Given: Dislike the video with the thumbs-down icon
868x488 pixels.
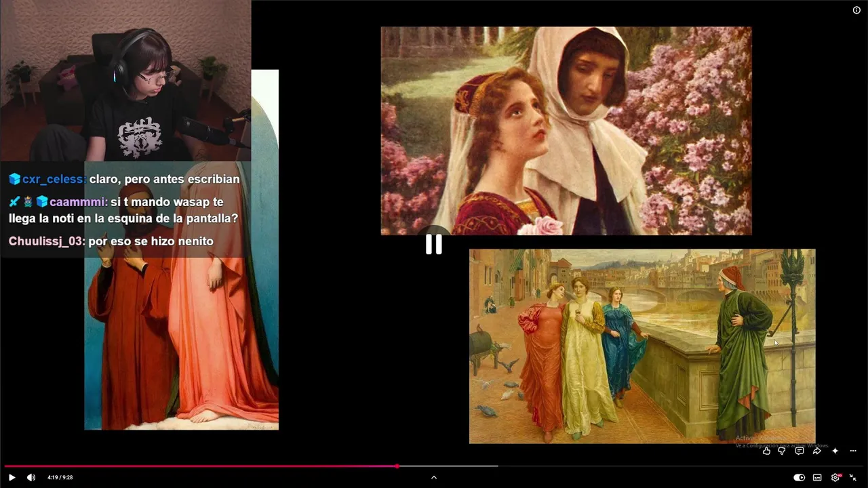Looking at the screenshot, I should [782, 451].
